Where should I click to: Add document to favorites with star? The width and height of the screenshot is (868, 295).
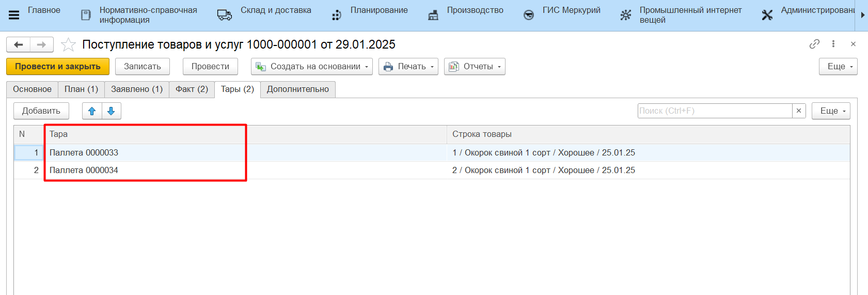point(68,45)
